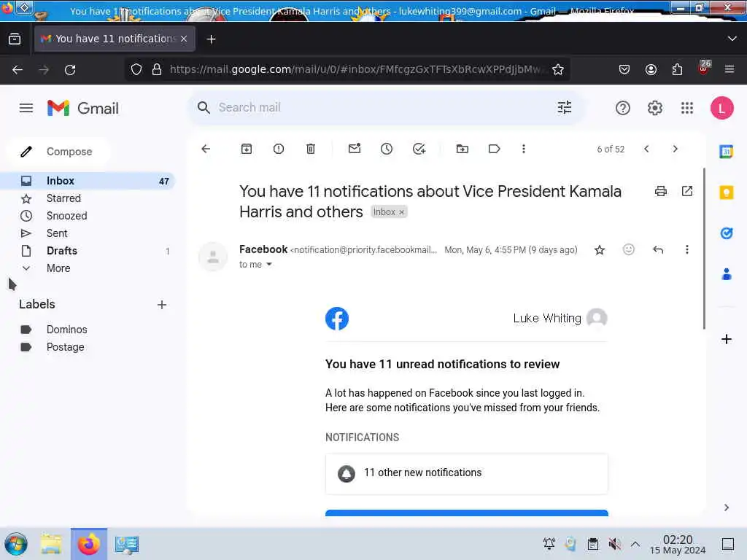Bookmark this page star

(x=558, y=69)
